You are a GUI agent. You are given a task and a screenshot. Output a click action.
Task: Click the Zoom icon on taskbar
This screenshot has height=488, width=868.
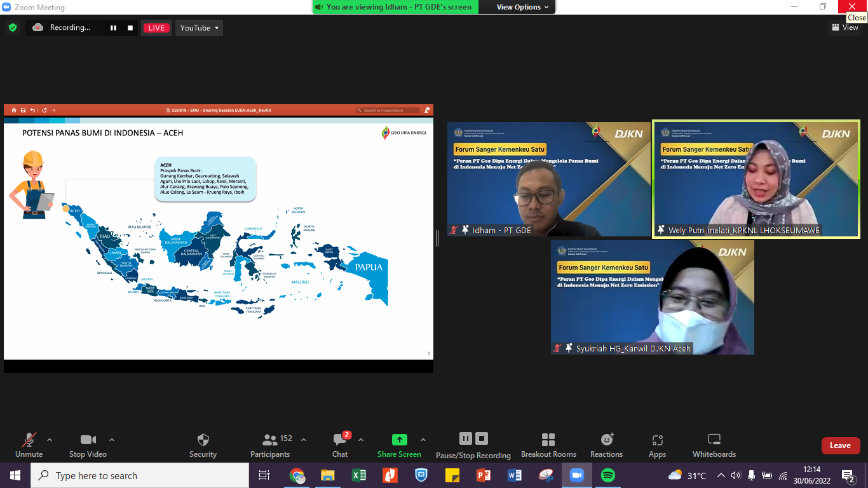click(x=577, y=475)
